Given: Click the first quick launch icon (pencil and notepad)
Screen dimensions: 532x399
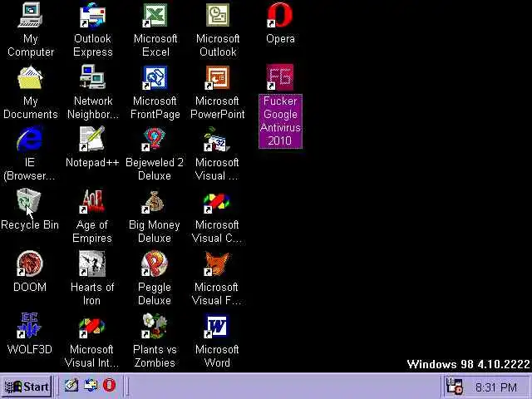Looking at the screenshot, I should (71, 386).
